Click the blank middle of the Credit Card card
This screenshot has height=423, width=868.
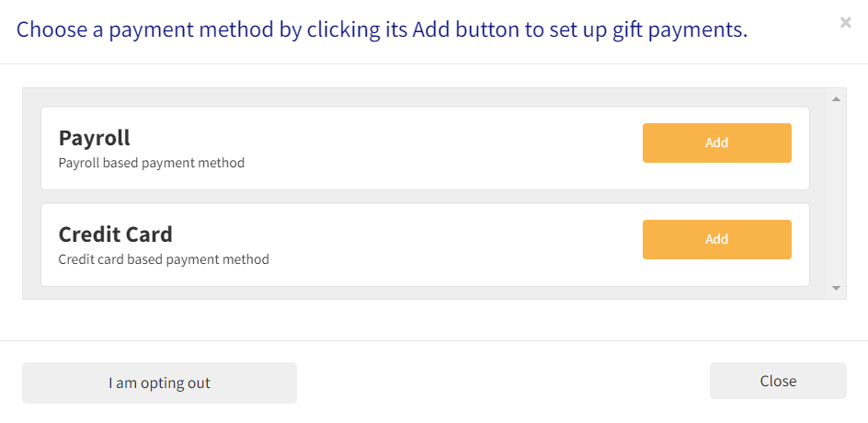[441, 245]
